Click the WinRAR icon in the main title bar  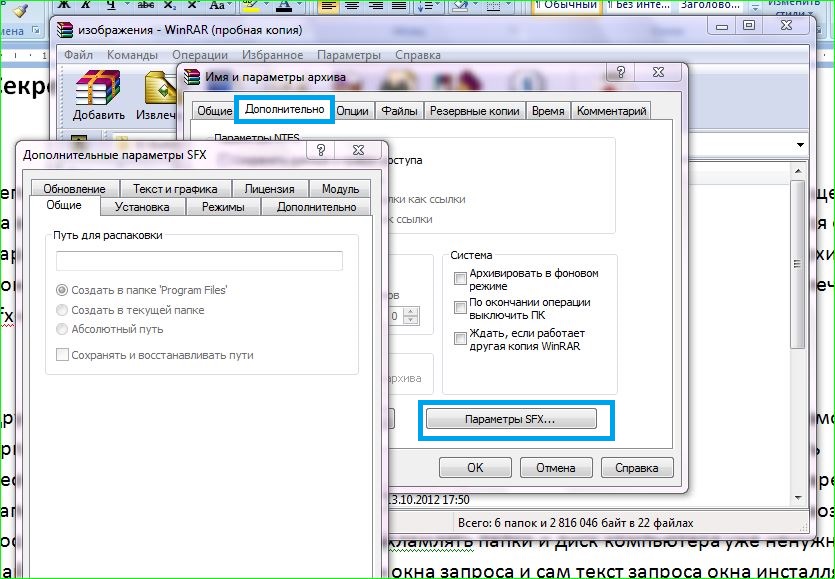(65, 29)
